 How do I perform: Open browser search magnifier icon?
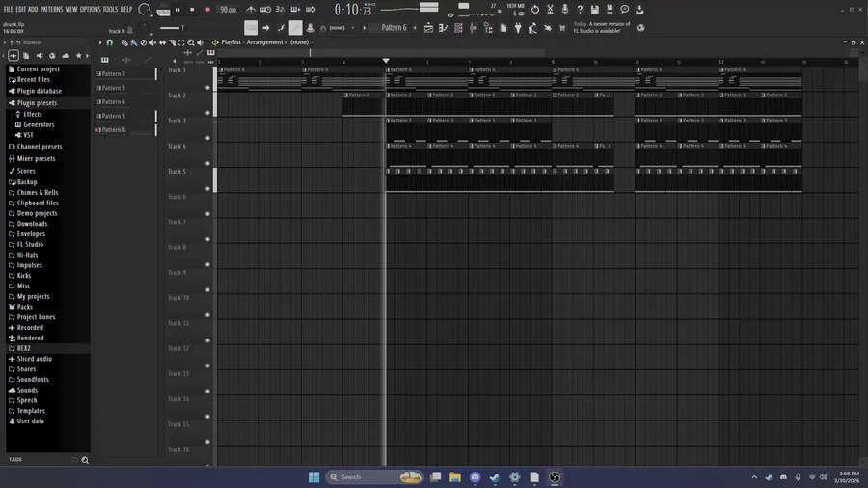pyautogui.click(x=85, y=460)
